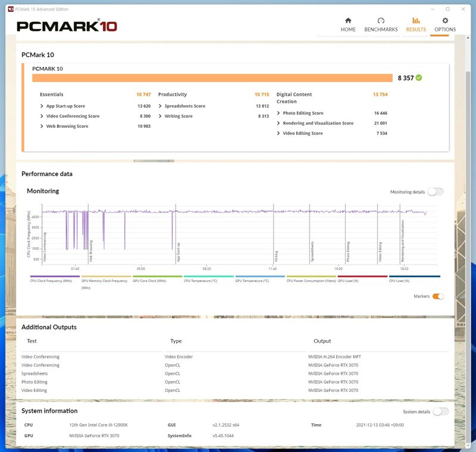Click the Writing value 8 313

pos(263,116)
